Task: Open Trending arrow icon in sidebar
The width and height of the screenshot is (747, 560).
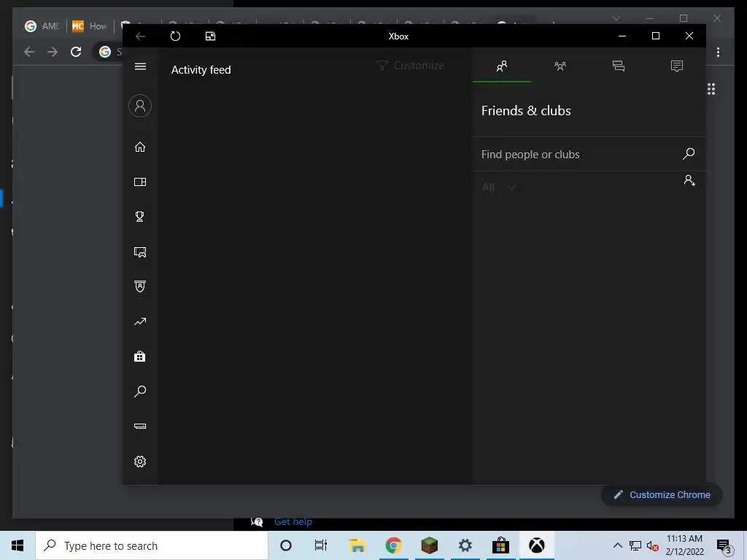Action: [140, 322]
